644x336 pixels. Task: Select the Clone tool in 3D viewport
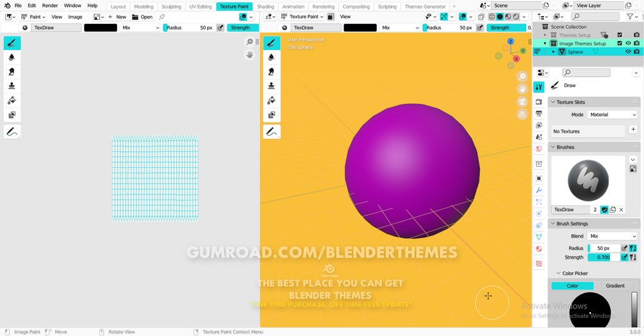point(272,86)
